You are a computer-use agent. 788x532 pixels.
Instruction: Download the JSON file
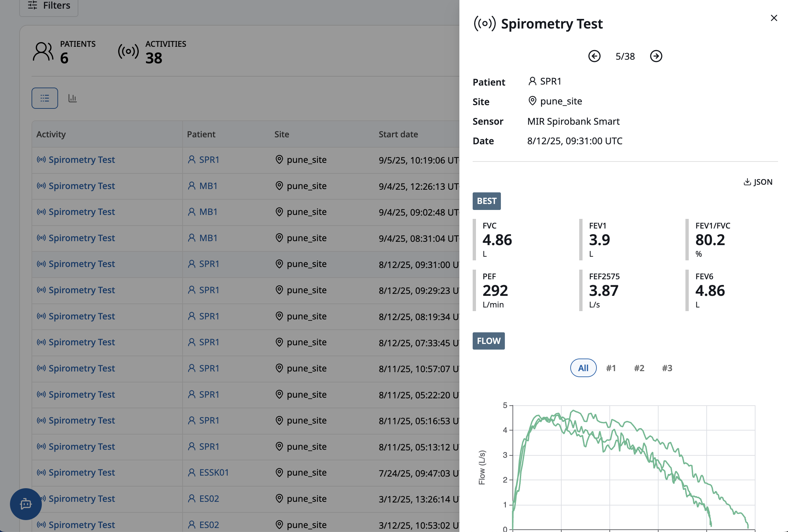(x=758, y=182)
